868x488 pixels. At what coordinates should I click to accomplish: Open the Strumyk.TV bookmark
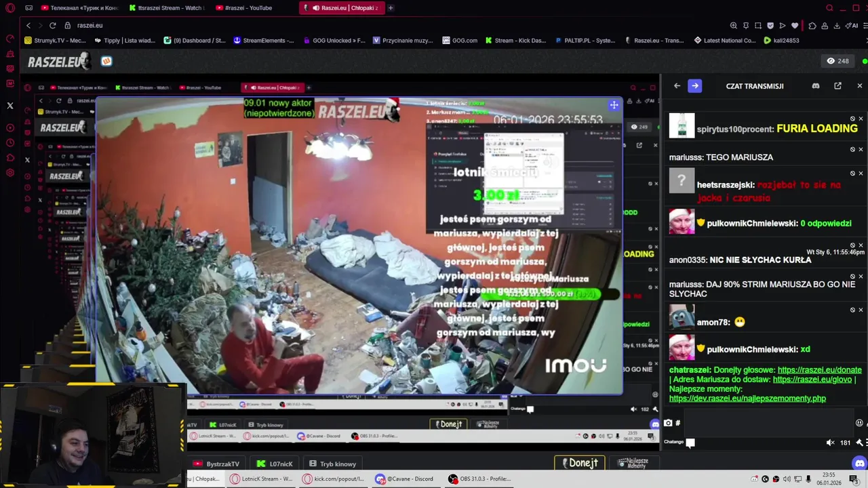[x=55, y=41]
